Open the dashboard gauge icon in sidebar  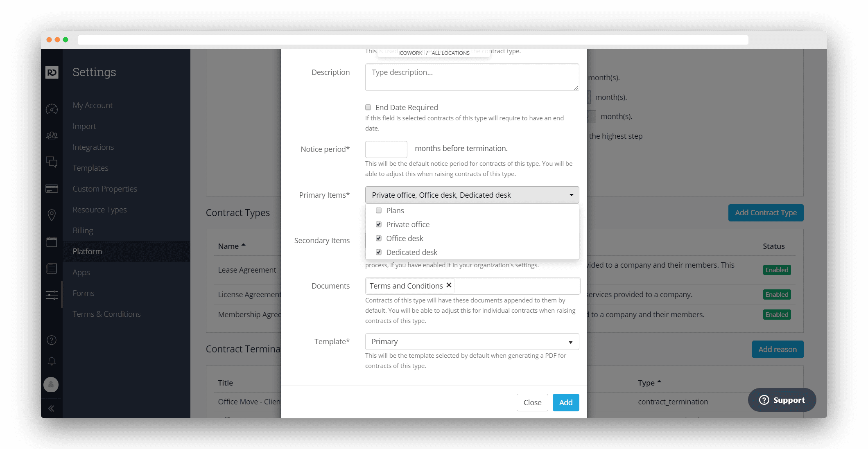point(52,109)
